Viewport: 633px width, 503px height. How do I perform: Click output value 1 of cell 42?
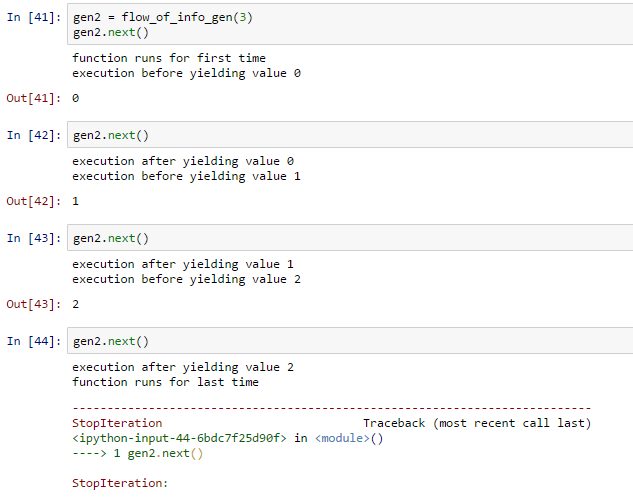pyautogui.click(x=75, y=201)
